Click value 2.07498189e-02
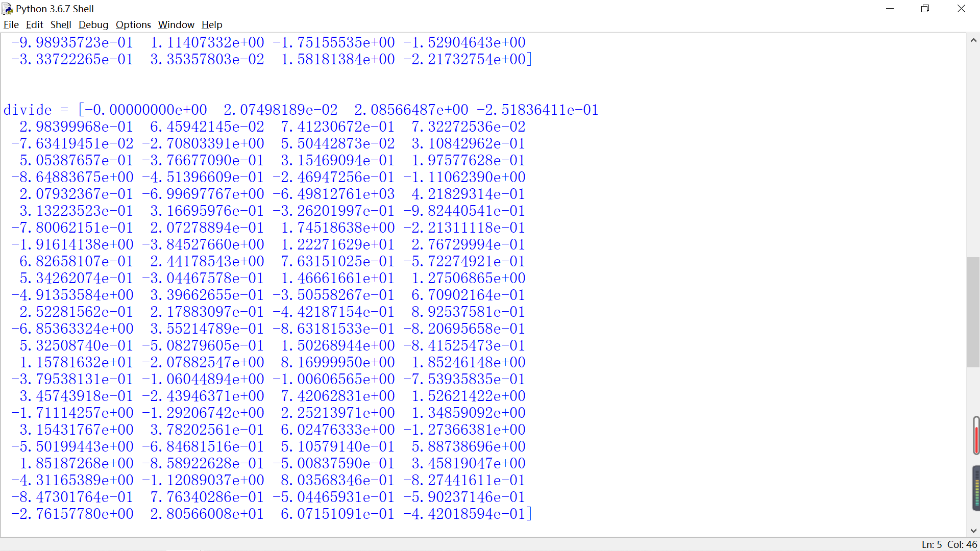The width and height of the screenshot is (980, 551). (x=281, y=110)
